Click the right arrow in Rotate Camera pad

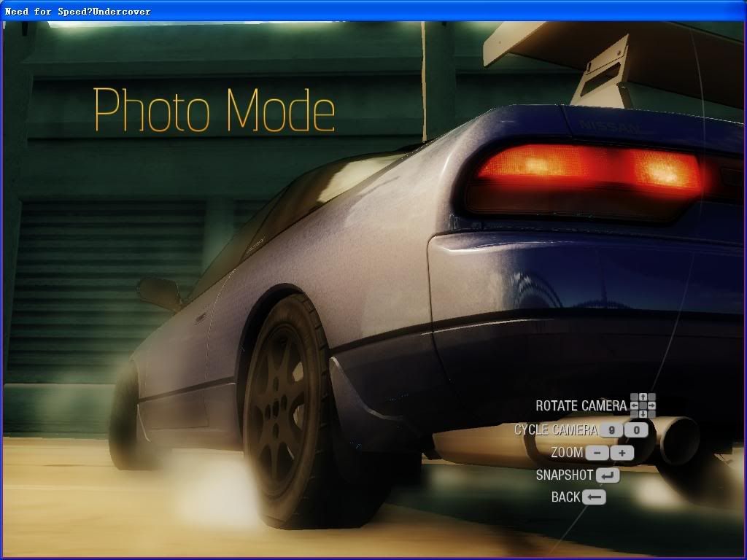[651, 405]
